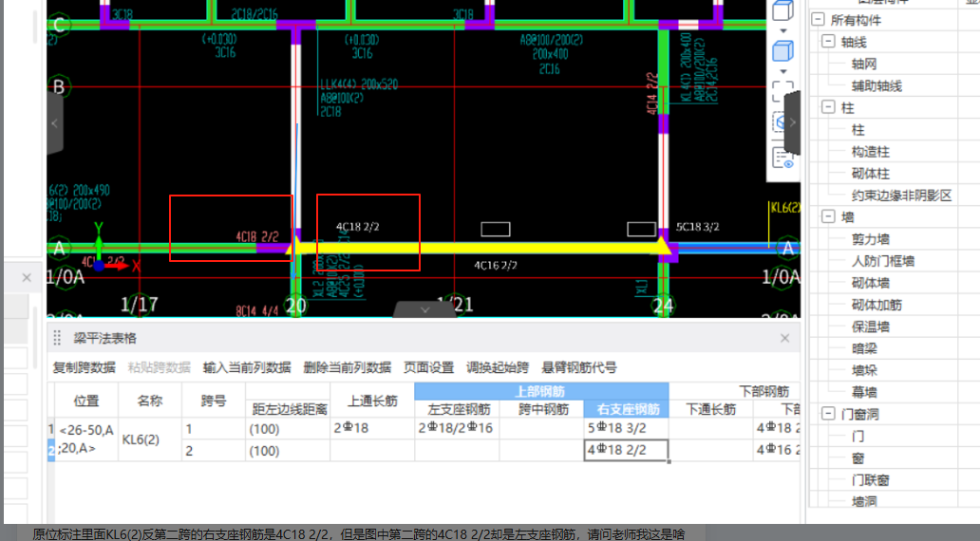Image resolution: width=980 pixels, height=541 pixels.
Task: Click the 5C18 3/2 label on canvas
Action: tap(697, 227)
